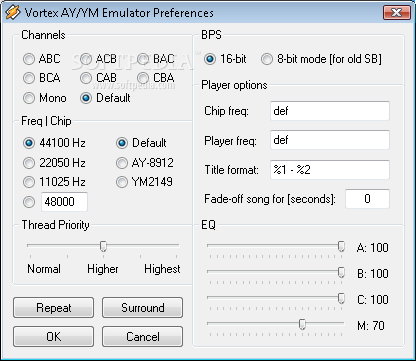Click the Chip freq input field
The width and height of the screenshot is (416, 361).
(x=330, y=111)
